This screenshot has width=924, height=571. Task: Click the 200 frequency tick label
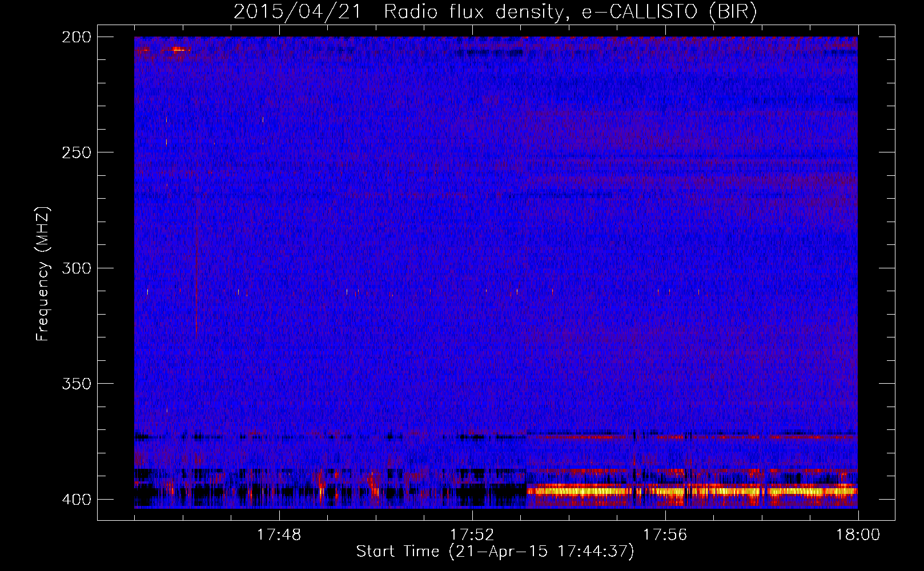76,37
